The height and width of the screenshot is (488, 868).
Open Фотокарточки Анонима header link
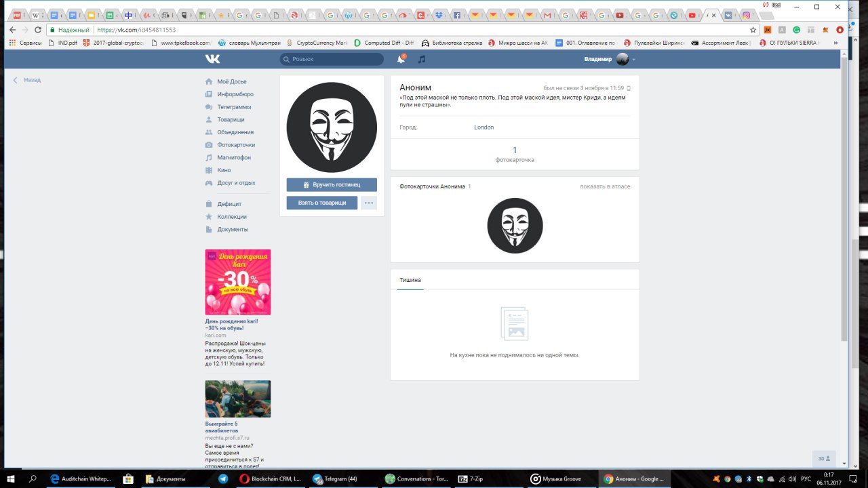[x=433, y=186]
